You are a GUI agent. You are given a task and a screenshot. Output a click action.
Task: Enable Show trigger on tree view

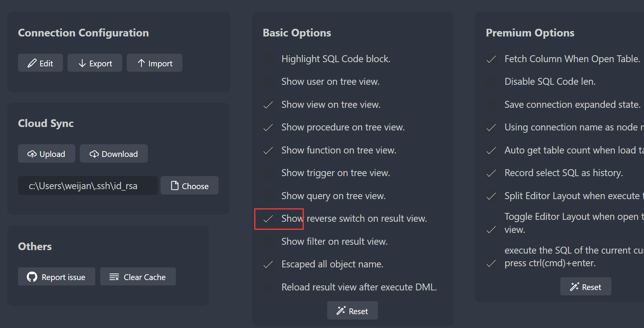point(268,173)
